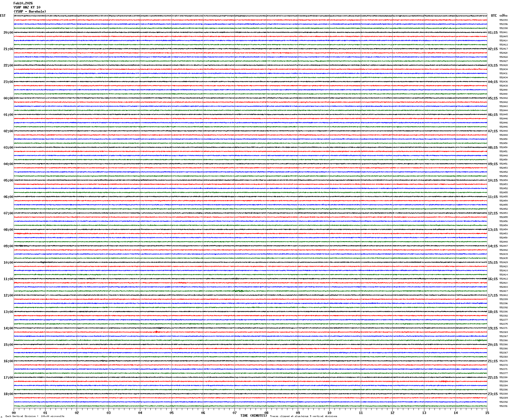Click the 00 minute tick label

[14, 413]
